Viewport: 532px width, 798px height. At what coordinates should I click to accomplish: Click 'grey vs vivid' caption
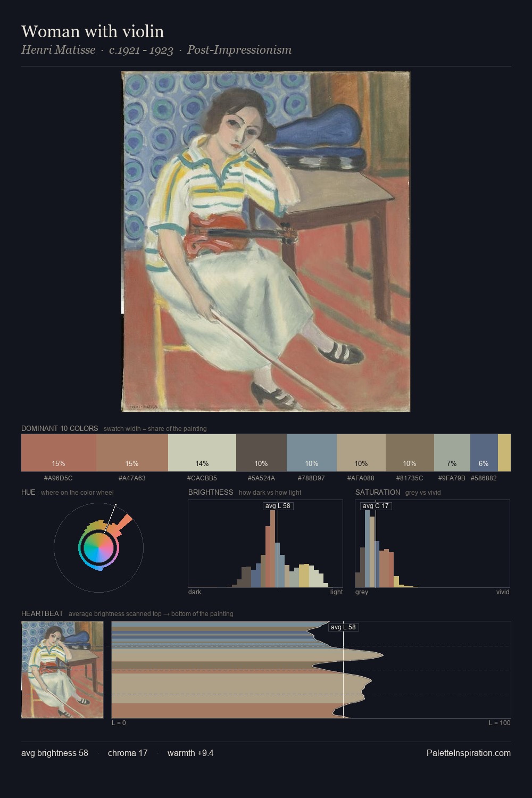point(423,493)
